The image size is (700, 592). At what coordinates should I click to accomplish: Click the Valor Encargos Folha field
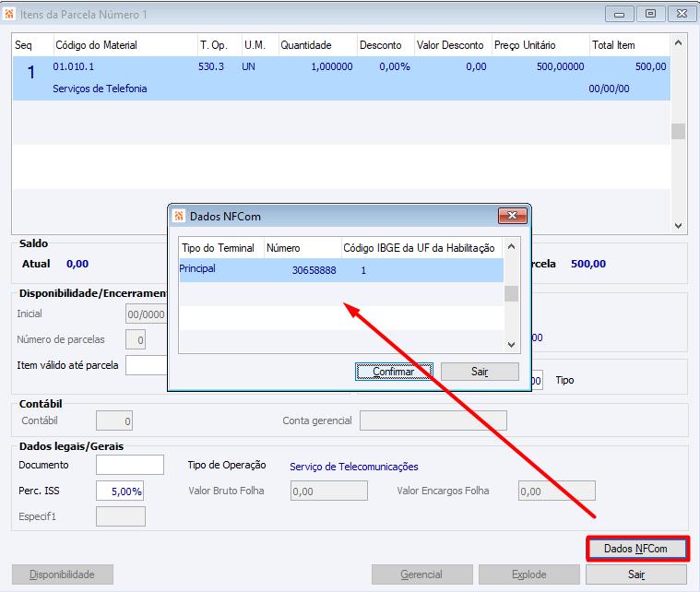pos(557,491)
